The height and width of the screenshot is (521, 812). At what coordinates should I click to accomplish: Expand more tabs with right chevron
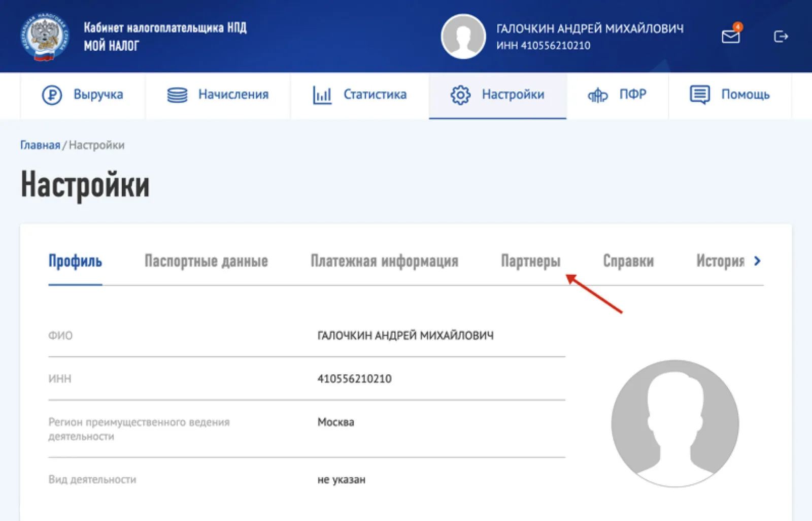[x=757, y=261]
